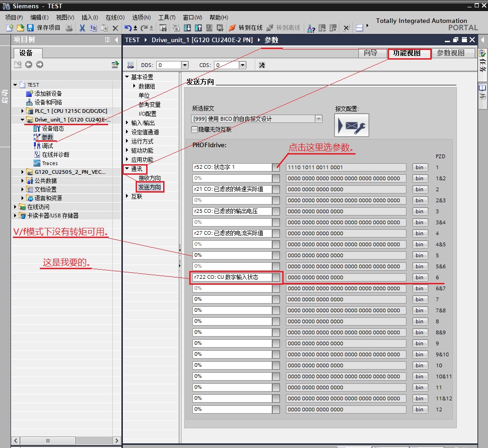Open the 在线(O) menu
488x448 pixels.
[x=115, y=17]
